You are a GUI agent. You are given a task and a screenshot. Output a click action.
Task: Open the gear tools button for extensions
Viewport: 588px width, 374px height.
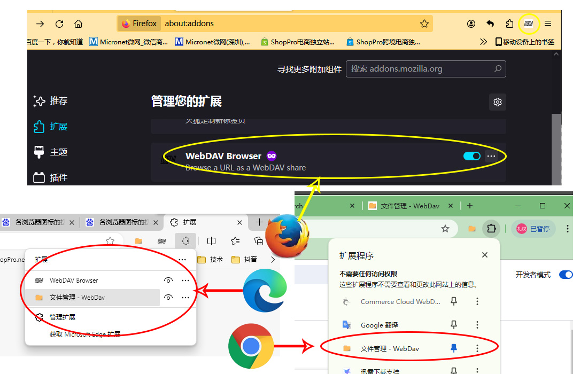(x=498, y=102)
